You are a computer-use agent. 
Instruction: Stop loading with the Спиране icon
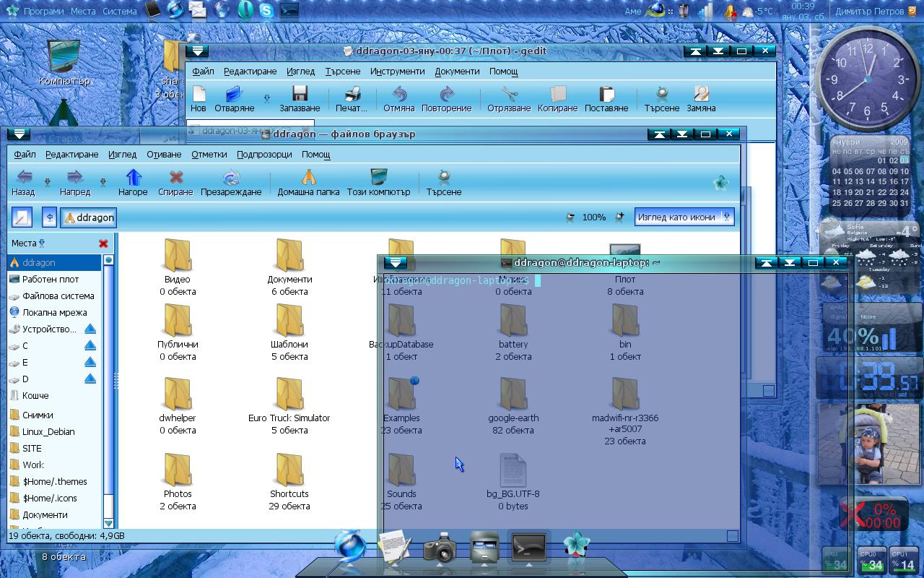[x=175, y=177]
